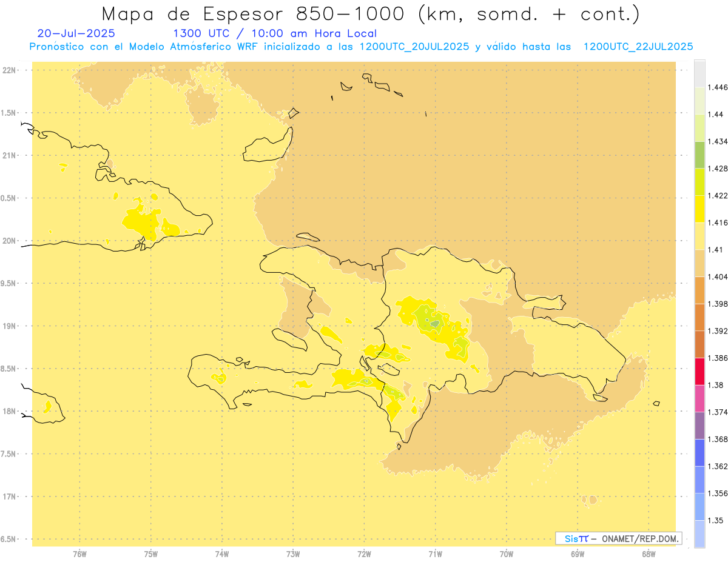Click the '74W' longitude label
This screenshot has height=562, width=728.
click(221, 554)
